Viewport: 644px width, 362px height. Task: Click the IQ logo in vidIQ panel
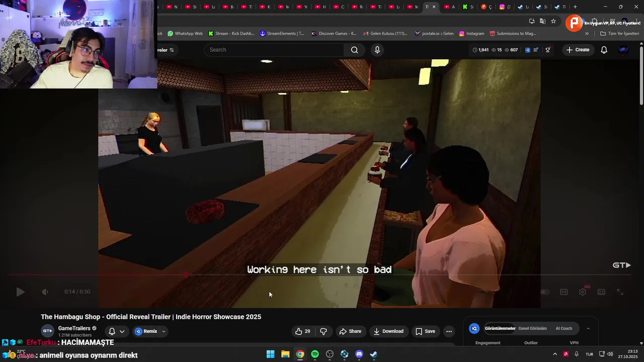[x=474, y=328]
